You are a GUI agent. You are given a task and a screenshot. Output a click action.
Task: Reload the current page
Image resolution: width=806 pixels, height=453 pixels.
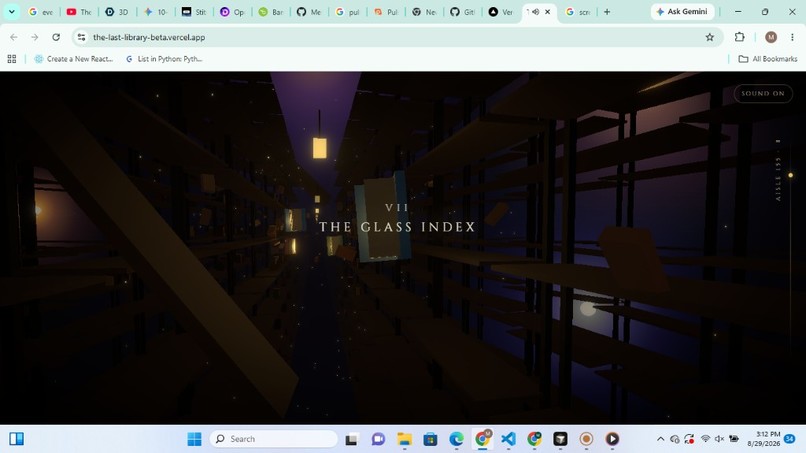[56, 37]
